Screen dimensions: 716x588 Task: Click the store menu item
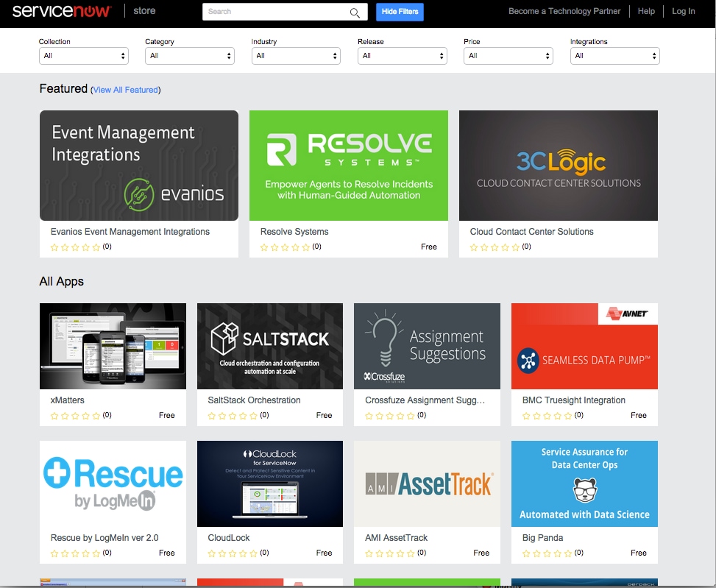pyautogui.click(x=144, y=10)
